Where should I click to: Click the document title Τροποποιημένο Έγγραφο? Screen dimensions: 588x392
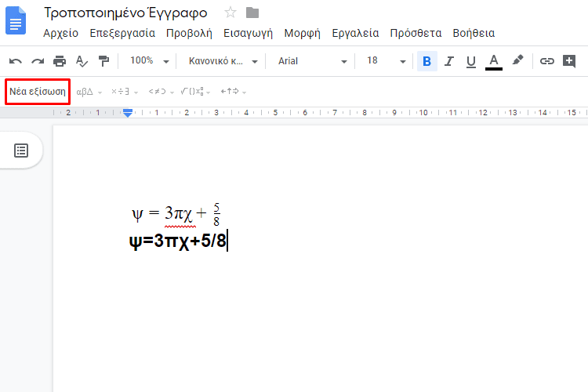[125, 13]
